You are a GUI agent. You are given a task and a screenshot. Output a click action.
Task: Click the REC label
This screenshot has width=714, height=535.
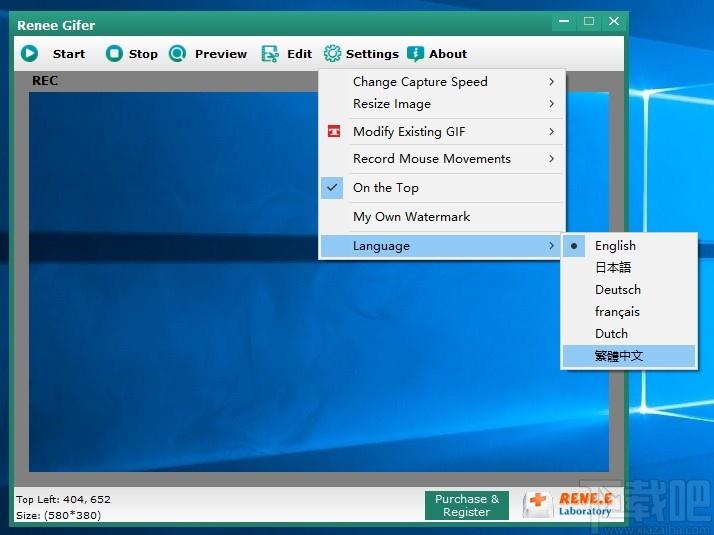click(45, 81)
